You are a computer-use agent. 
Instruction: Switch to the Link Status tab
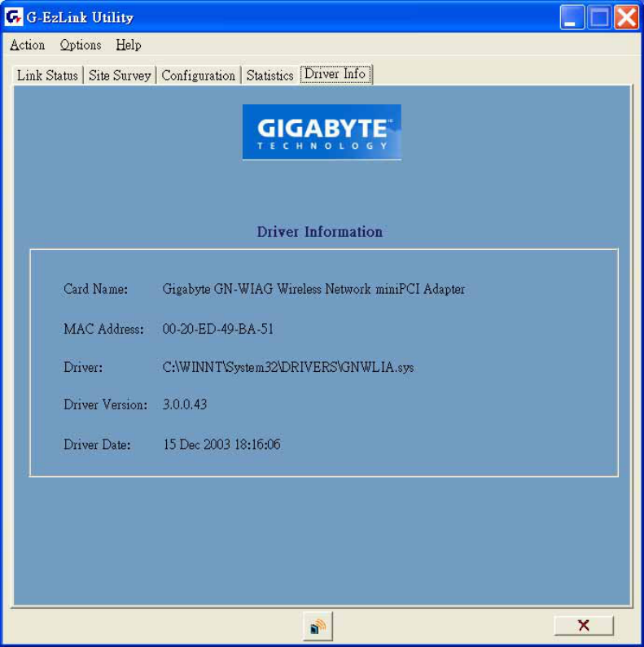click(47, 76)
